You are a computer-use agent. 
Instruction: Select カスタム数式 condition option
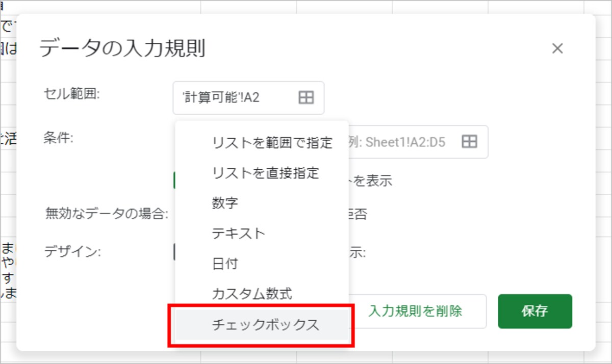coord(262,294)
